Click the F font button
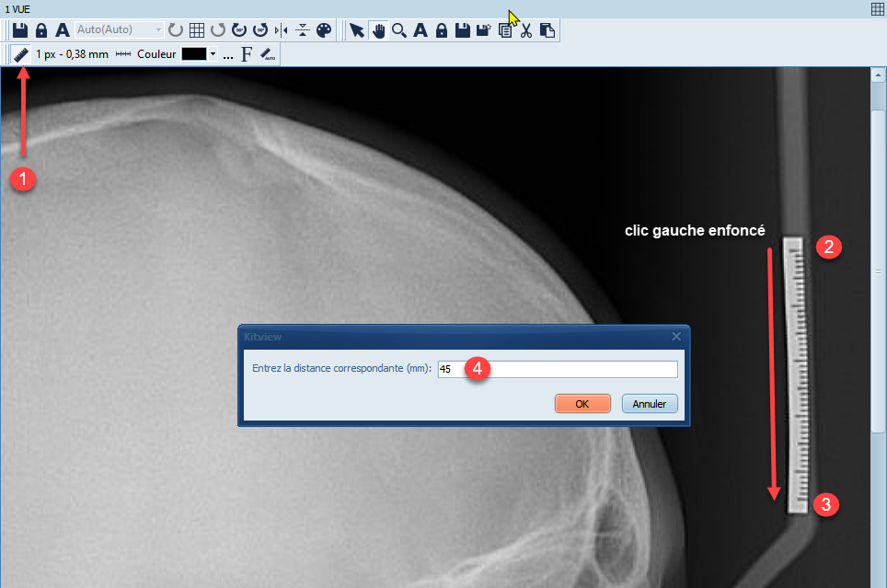Viewport: 887px width, 588px height. pyautogui.click(x=247, y=54)
